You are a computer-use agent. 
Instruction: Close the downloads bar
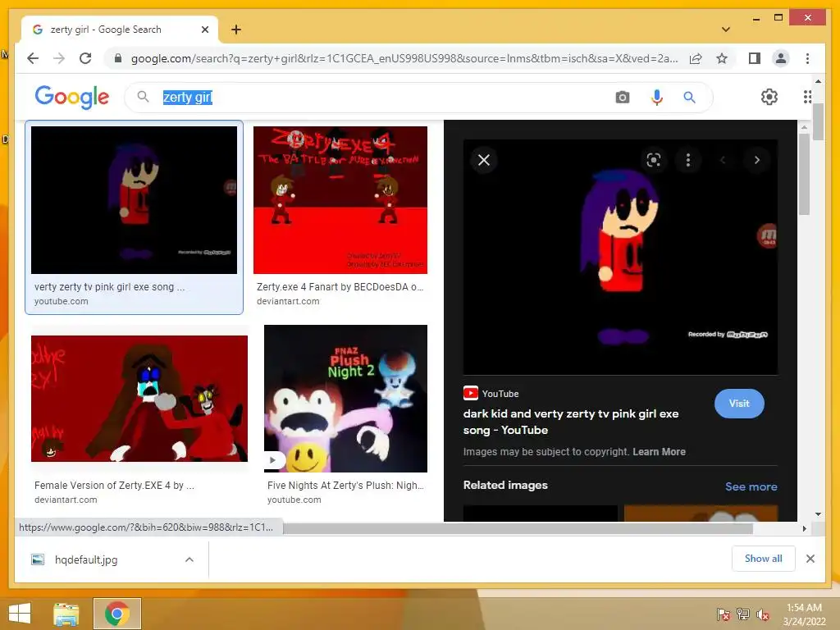(x=810, y=559)
